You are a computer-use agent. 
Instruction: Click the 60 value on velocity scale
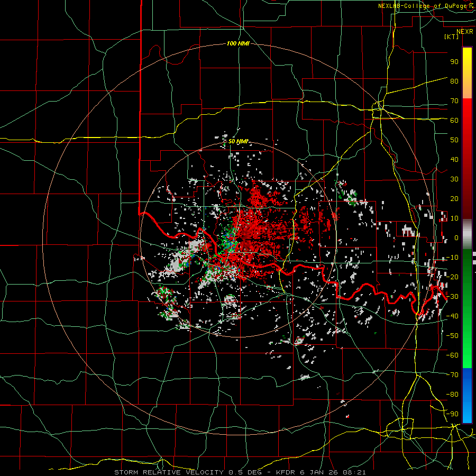[x=454, y=121]
